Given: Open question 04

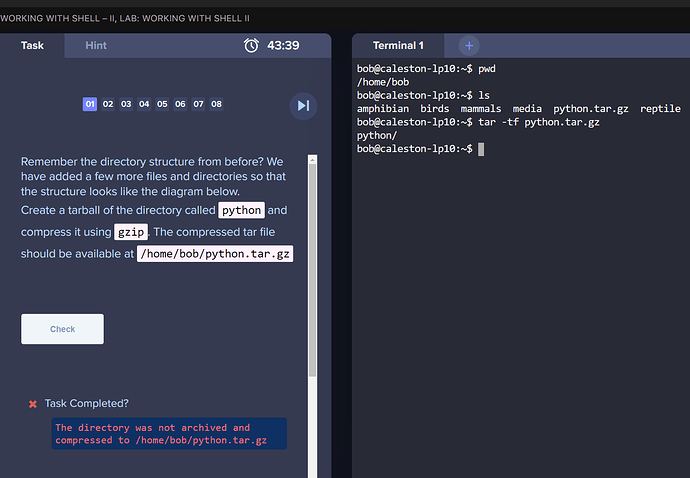Looking at the screenshot, I should click(x=144, y=104).
